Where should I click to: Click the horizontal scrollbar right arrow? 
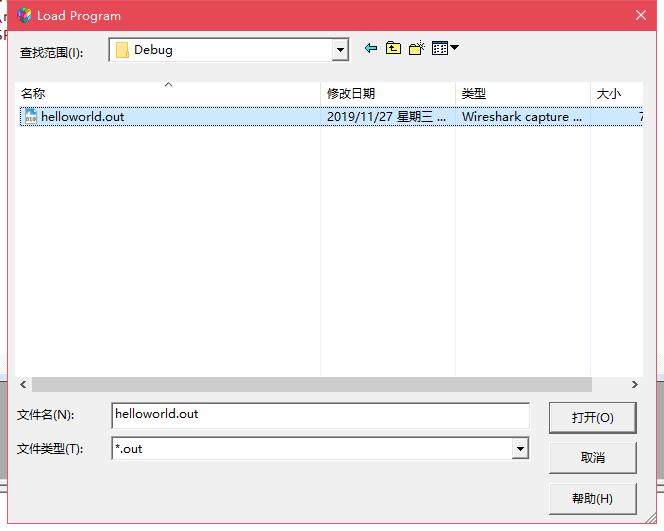pyautogui.click(x=634, y=385)
